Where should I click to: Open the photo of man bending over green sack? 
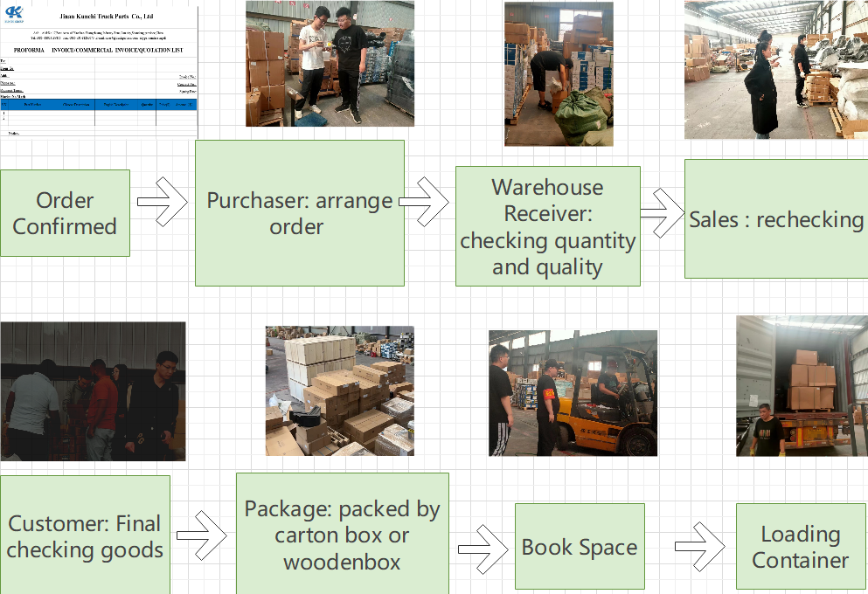click(x=558, y=73)
